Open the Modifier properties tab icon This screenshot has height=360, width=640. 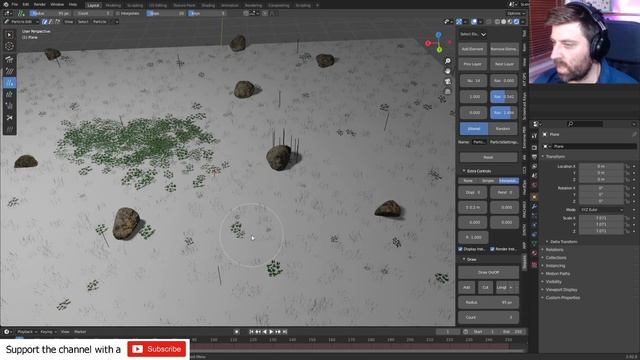534,207
